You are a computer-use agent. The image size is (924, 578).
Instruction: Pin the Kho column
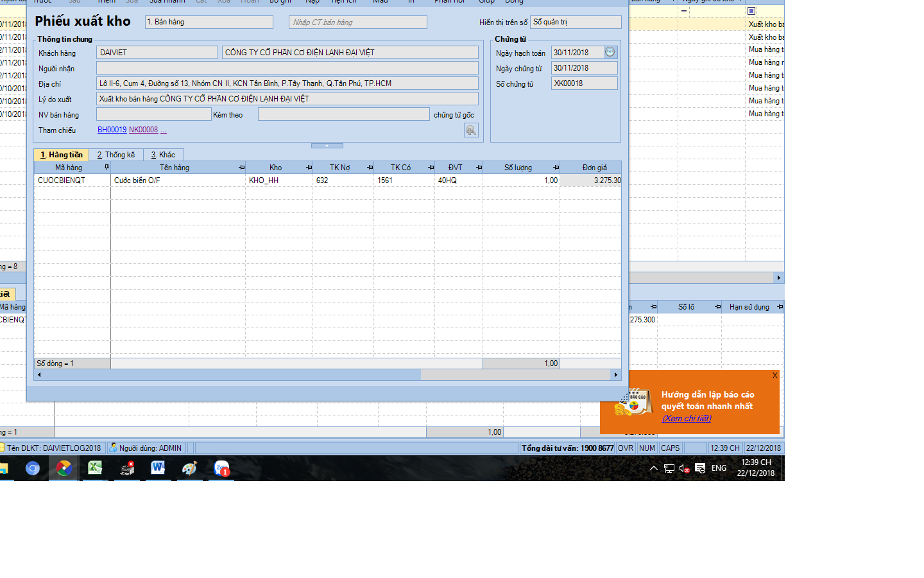(x=309, y=168)
